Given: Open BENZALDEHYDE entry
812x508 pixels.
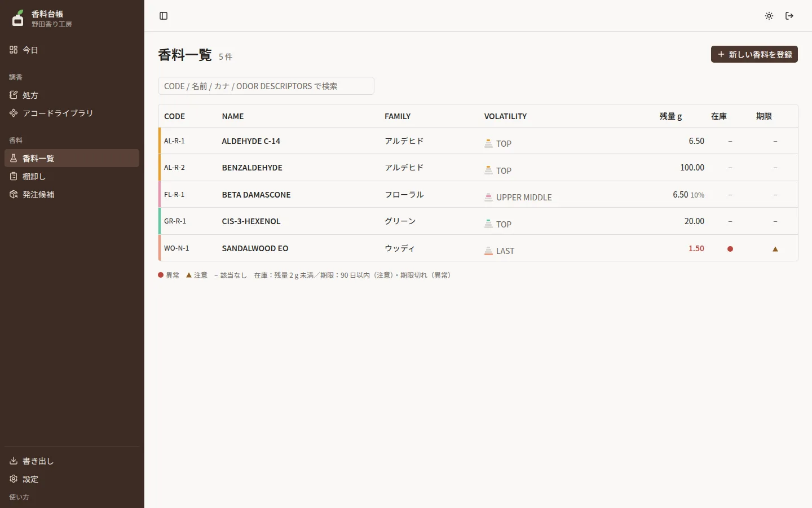Looking at the screenshot, I should 252,168.
